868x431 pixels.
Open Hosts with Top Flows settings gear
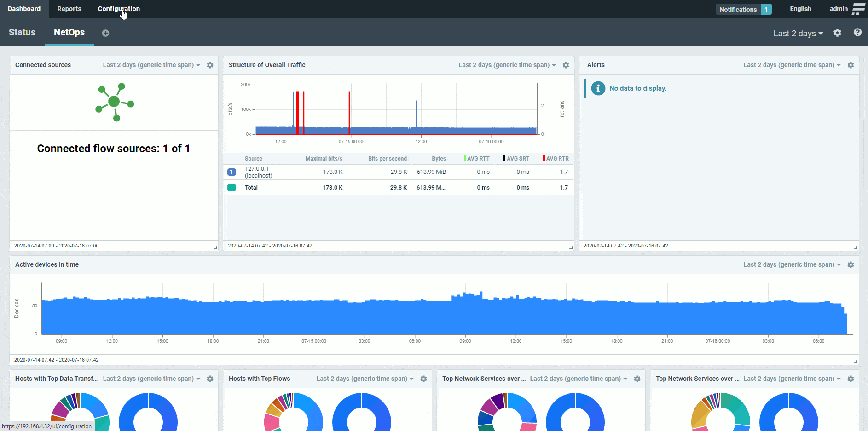pos(423,379)
